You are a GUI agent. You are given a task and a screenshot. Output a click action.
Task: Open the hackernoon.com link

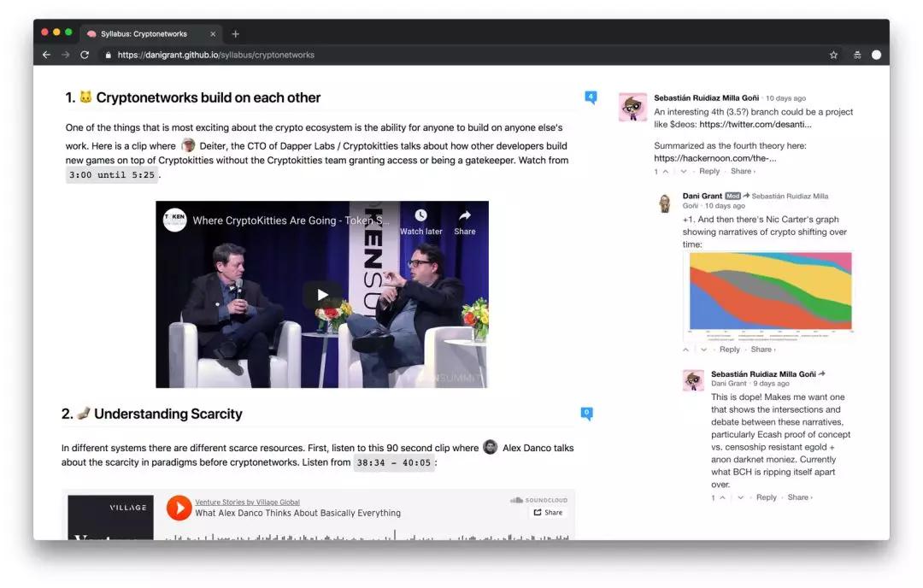point(715,158)
